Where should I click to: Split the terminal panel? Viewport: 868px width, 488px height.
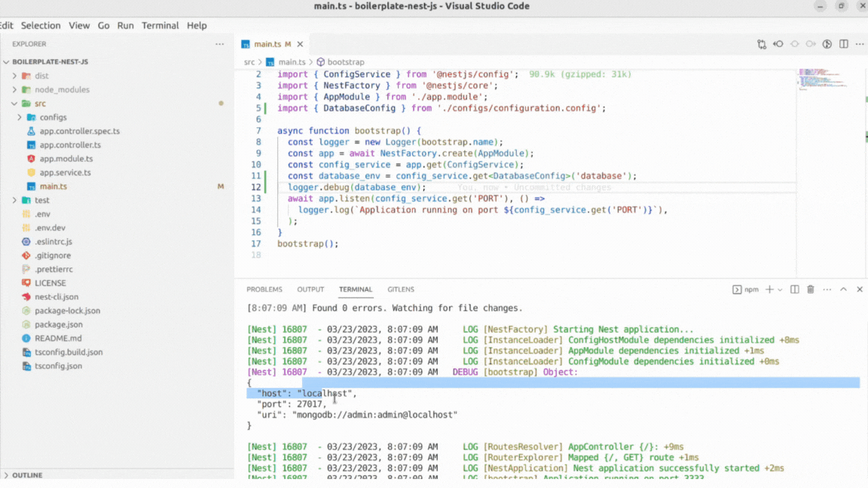tap(794, 289)
